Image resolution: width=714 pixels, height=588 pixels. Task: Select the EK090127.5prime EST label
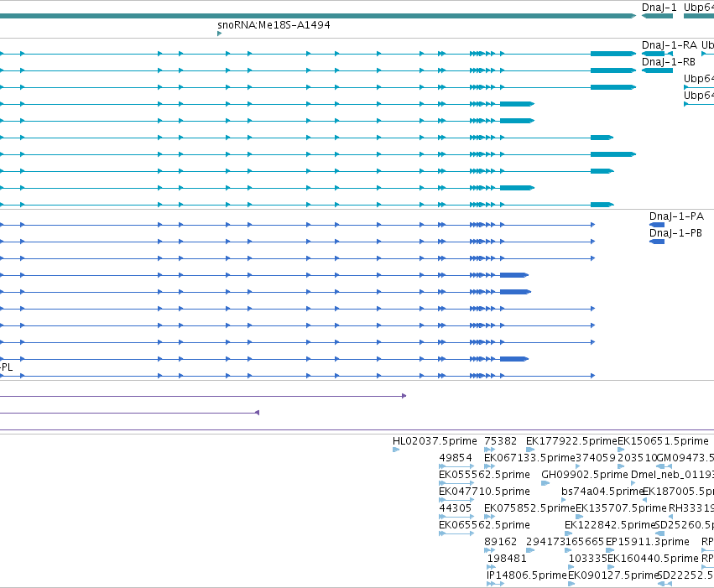point(613,575)
